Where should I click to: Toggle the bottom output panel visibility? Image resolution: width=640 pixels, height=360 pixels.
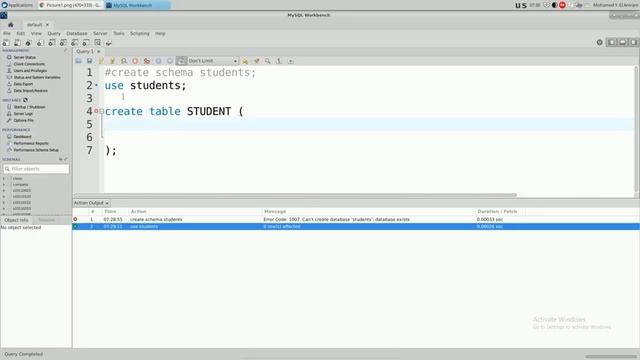pyautogui.click(x=622, y=42)
